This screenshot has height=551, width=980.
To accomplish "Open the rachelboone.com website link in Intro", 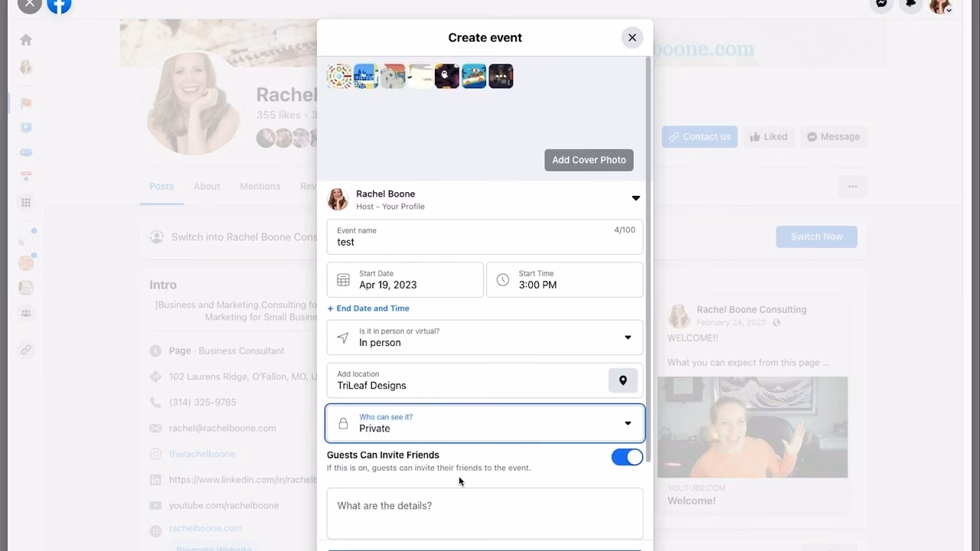I will click(205, 528).
